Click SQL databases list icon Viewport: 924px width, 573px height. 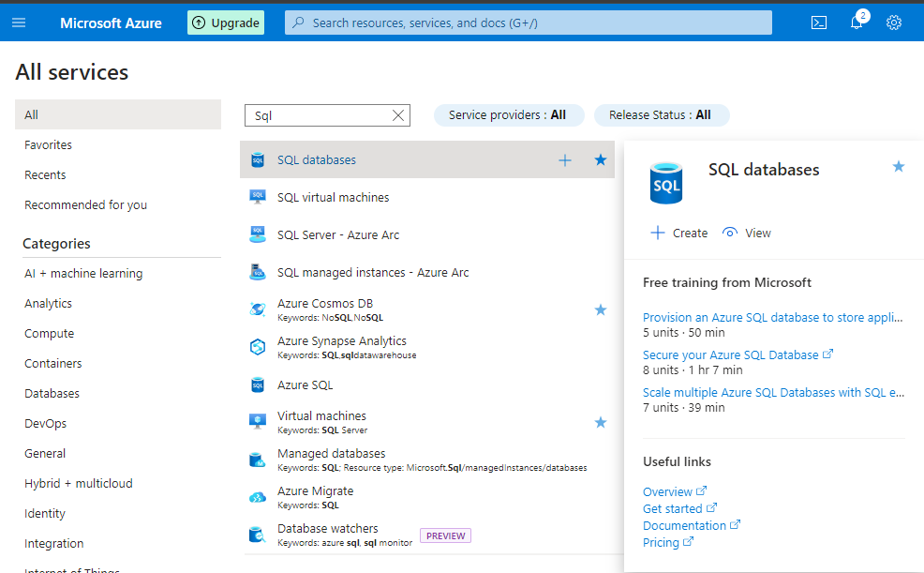[x=258, y=159]
